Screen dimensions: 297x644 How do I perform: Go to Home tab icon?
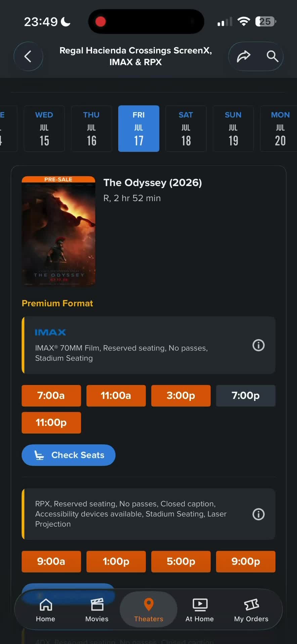(46, 610)
